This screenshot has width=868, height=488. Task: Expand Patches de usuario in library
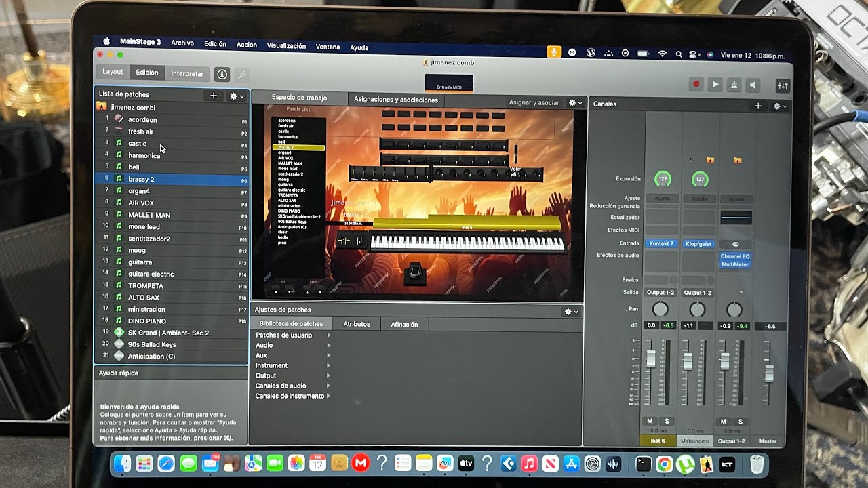point(293,335)
